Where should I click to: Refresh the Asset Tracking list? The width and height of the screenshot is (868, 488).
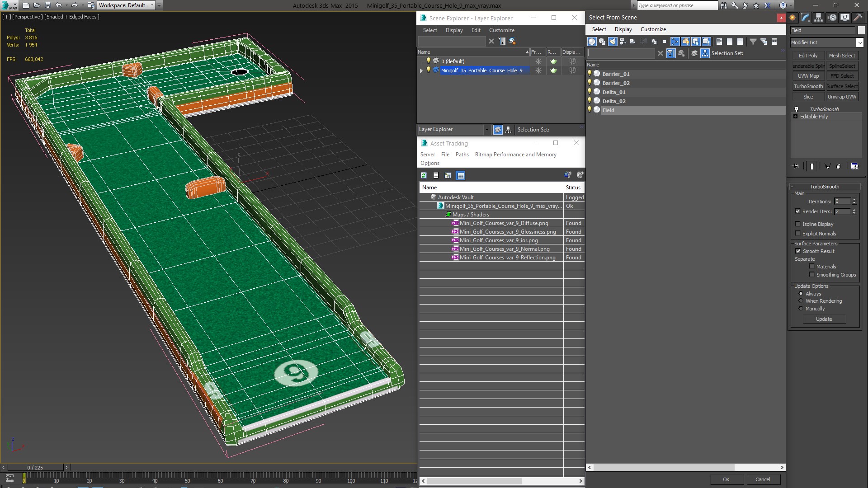click(424, 175)
